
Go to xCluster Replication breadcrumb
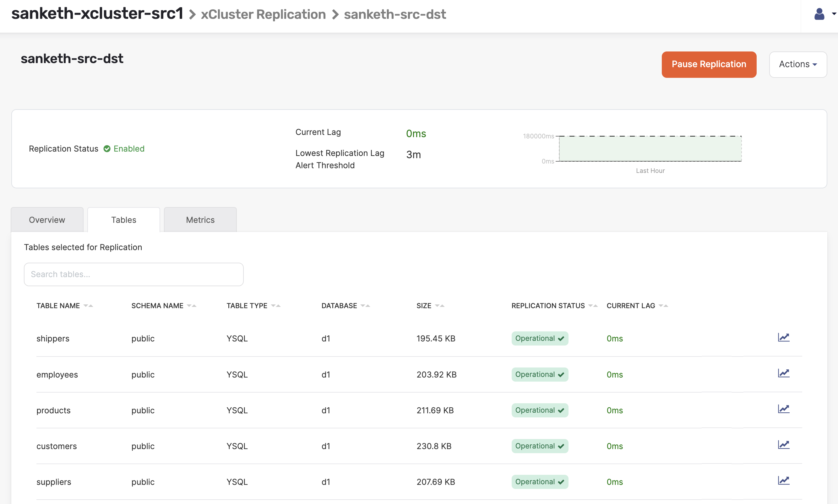click(263, 14)
